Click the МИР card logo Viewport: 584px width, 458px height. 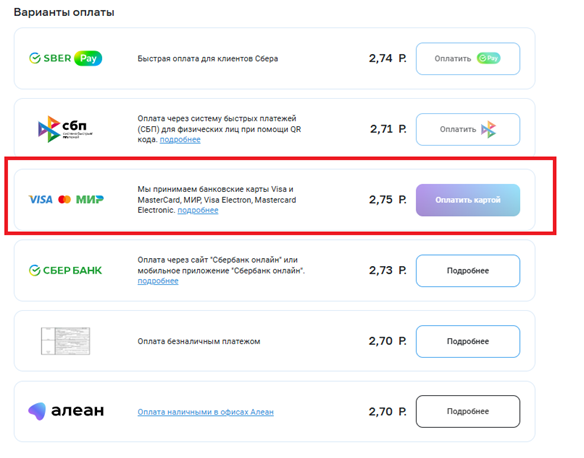[x=90, y=200]
